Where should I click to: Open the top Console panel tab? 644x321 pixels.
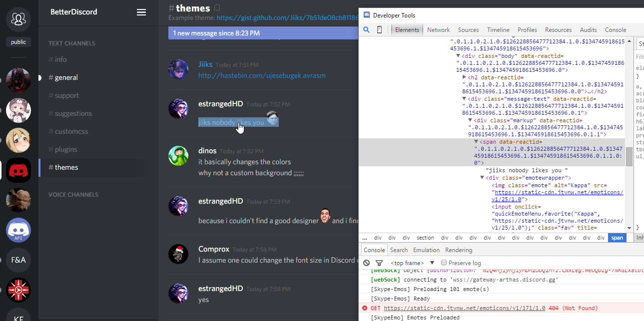(616, 29)
